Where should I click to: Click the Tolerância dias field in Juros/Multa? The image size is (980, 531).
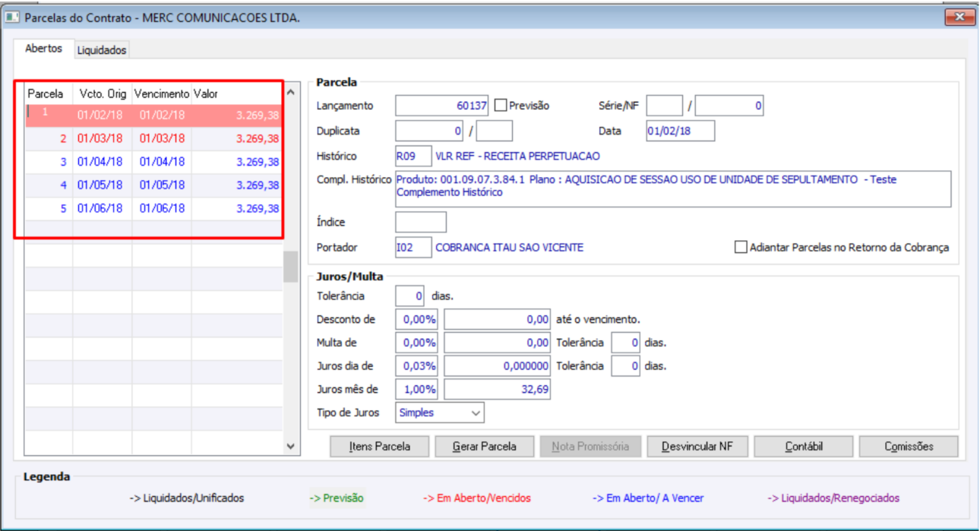pyautogui.click(x=410, y=296)
